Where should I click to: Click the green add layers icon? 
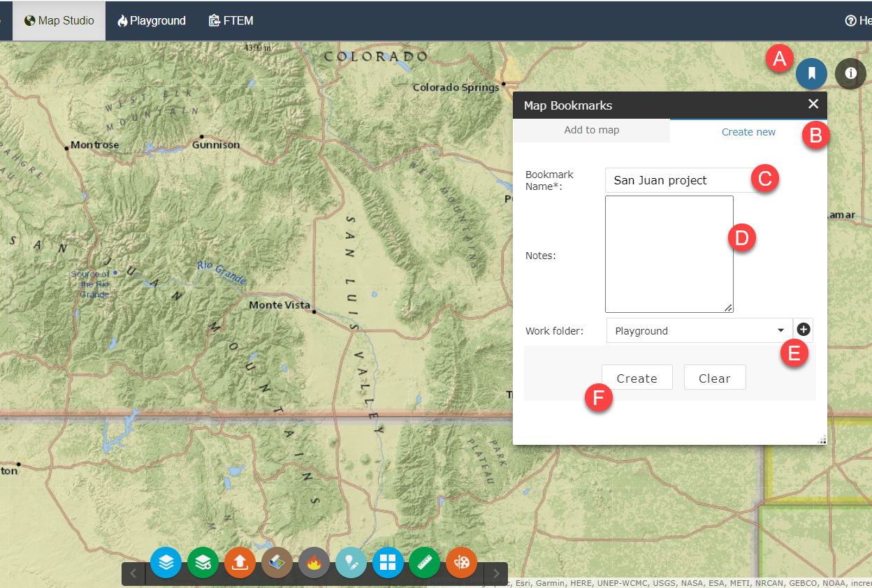pos(203,562)
